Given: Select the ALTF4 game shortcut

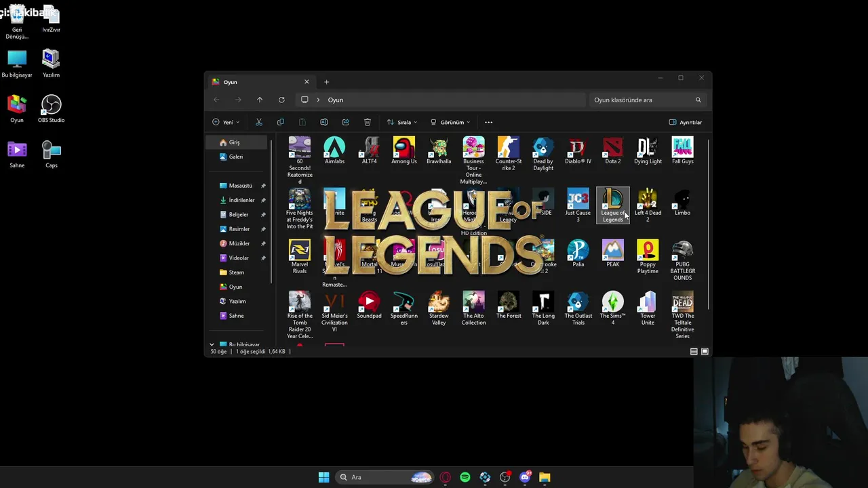Looking at the screenshot, I should pyautogui.click(x=370, y=151).
